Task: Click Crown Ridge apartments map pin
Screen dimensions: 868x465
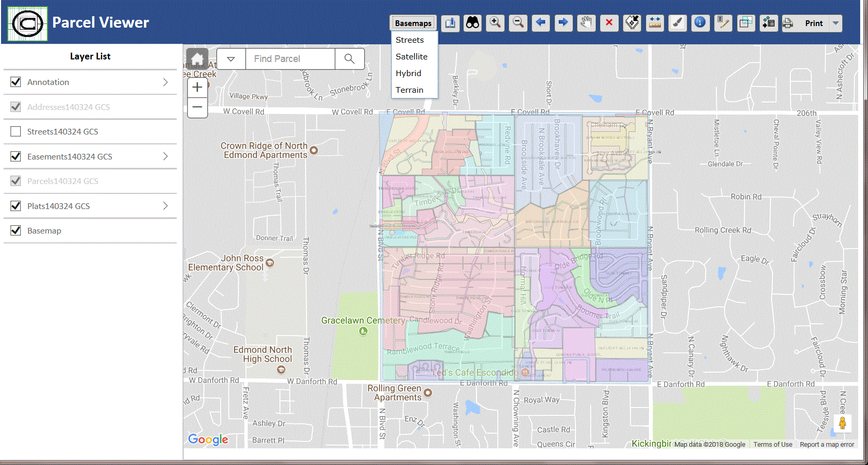Action: 314,150
